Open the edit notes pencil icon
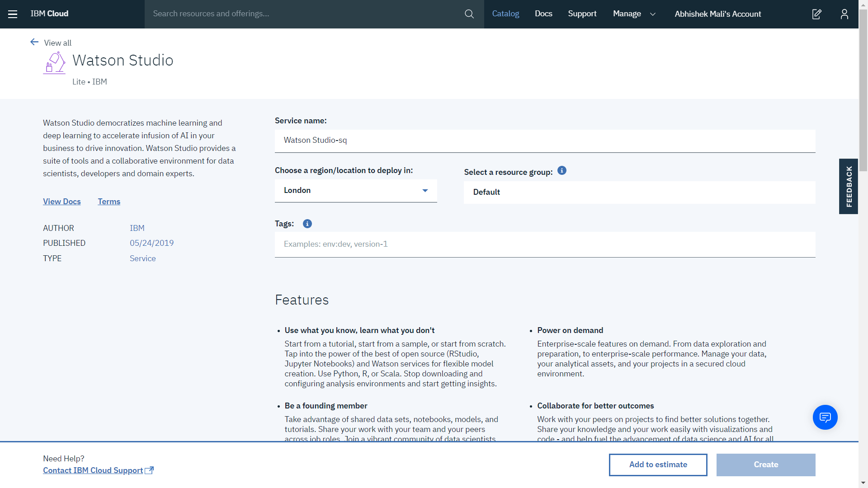 click(x=816, y=14)
